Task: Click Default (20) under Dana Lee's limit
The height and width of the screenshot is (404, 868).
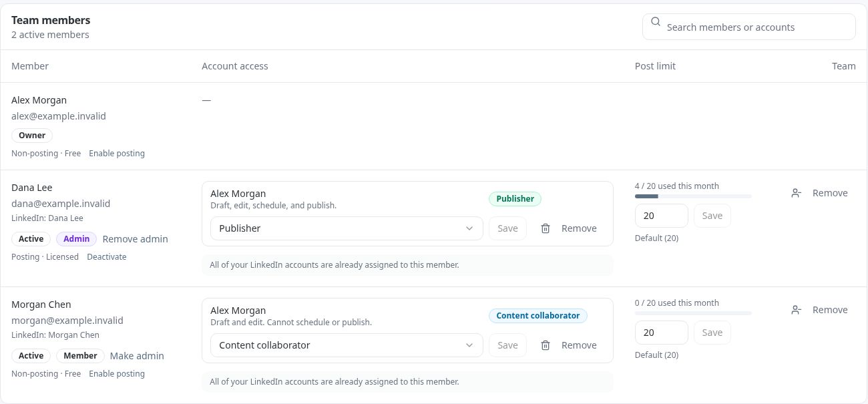Action: pyautogui.click(x=656, y=238)
